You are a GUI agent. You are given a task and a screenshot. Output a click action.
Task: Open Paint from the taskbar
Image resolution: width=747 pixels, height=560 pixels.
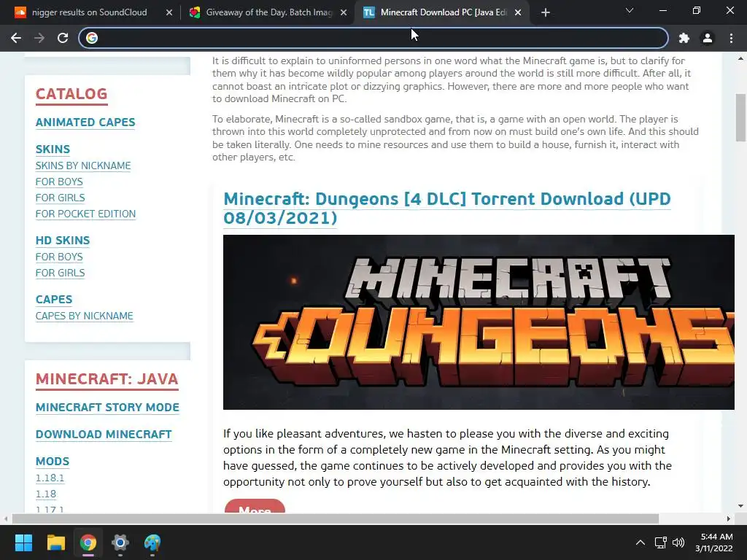152,542
